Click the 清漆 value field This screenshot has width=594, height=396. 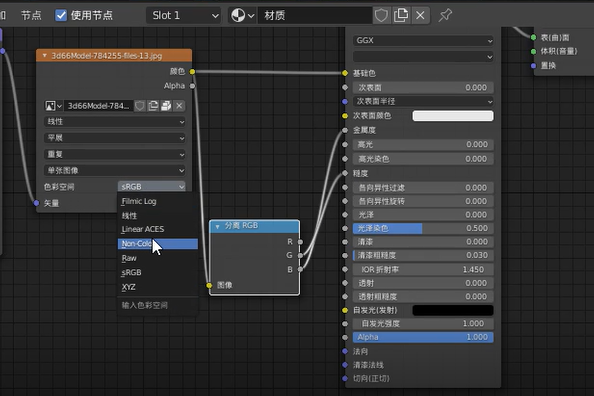[423, 242]
